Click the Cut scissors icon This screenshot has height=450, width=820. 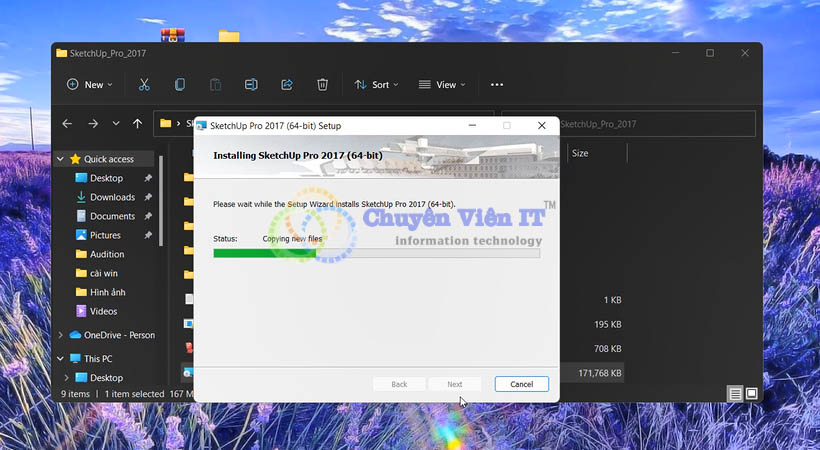[144, 85]
